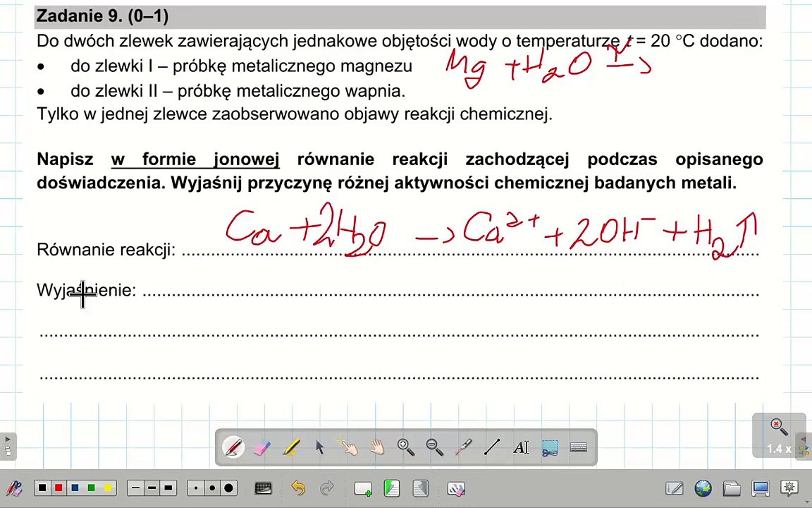This screenshot has height=508, width=812.
Task: Pick the red color swatch
Action: point(59,488)
